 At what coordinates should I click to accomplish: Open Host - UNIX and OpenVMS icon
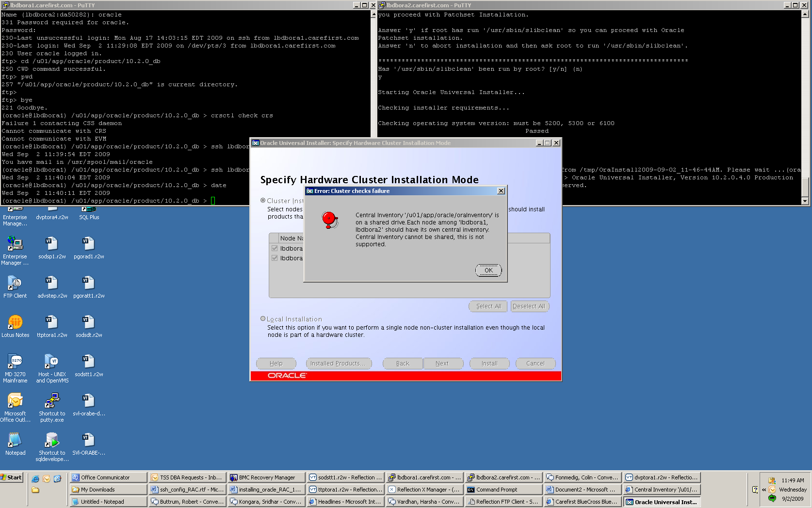tap(52, 368)
